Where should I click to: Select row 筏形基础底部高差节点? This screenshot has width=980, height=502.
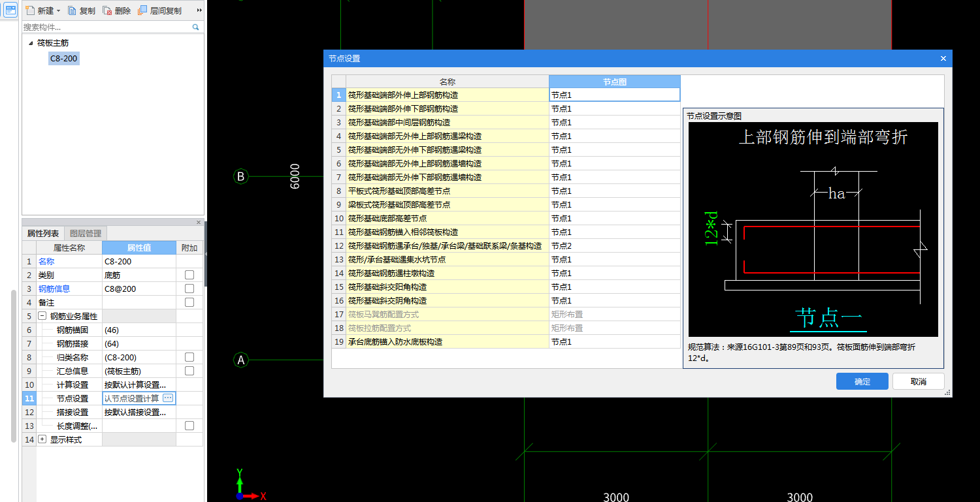click(448, 219)
